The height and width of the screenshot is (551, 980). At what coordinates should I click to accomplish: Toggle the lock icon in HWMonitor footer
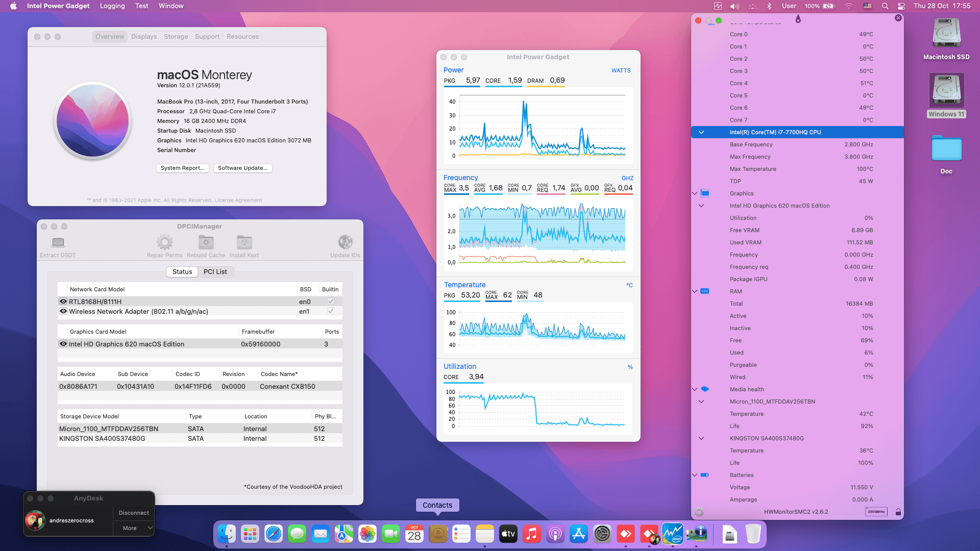(898, 512)
